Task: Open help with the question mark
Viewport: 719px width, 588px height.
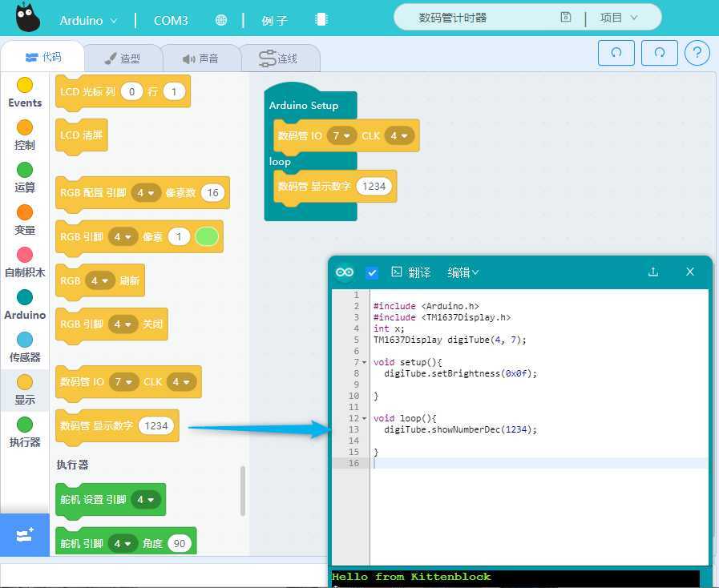Action: (x=697, y=53)
